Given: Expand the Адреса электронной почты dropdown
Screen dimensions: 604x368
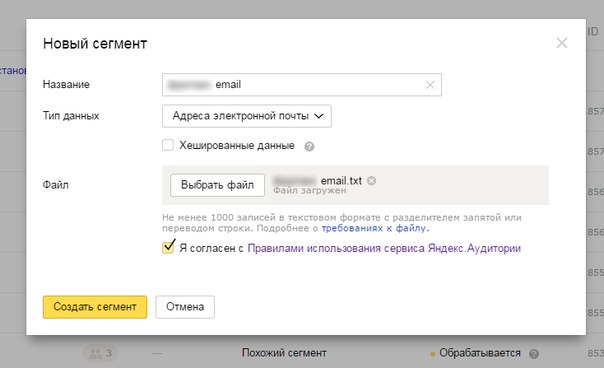Looking at the screenshot, I should coord(247,116).
